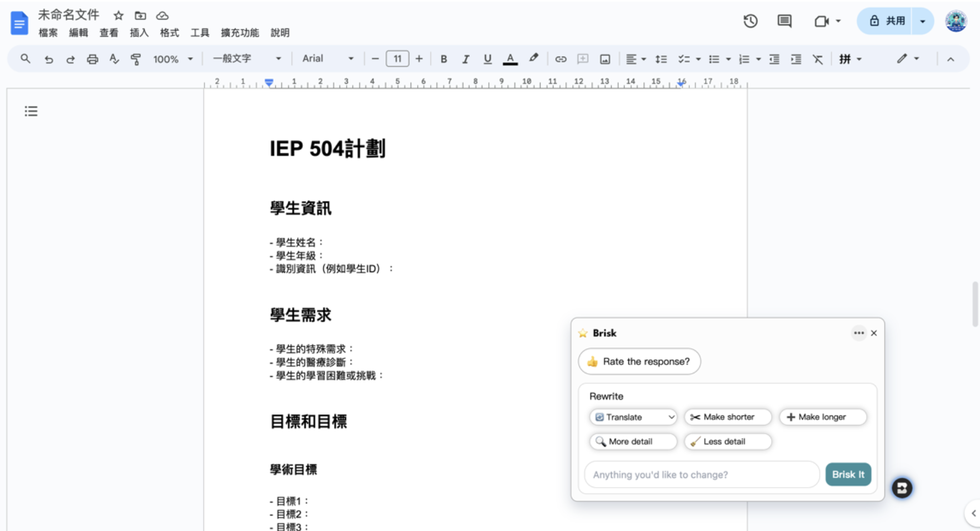This screenshot has height=531, width=980.
Task: Insert a bulleted list
Action: [x=714, y=59]
